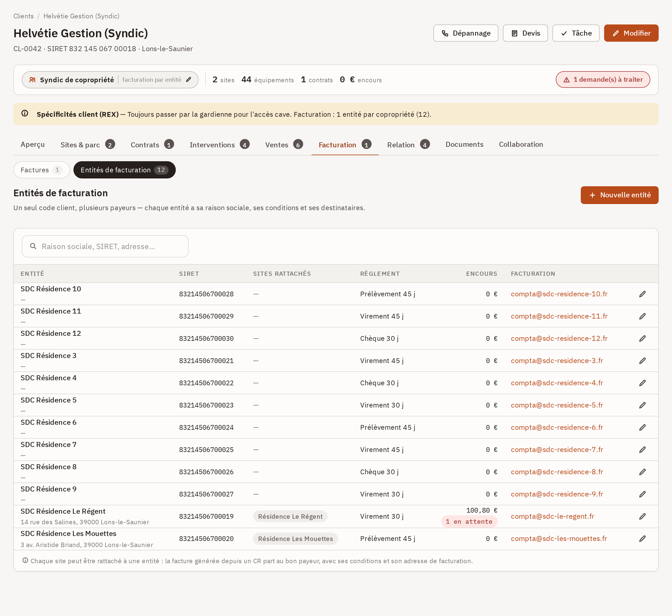
Task: Add a Tâche
Action: (575, 33)
